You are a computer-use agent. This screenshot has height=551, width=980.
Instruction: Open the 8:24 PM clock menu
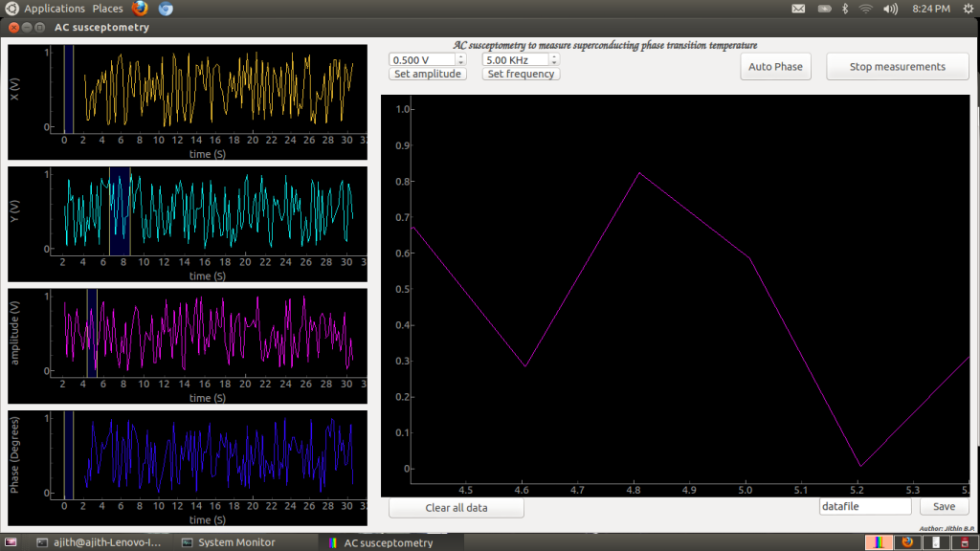pyautogui.click(x=930, y=9)
